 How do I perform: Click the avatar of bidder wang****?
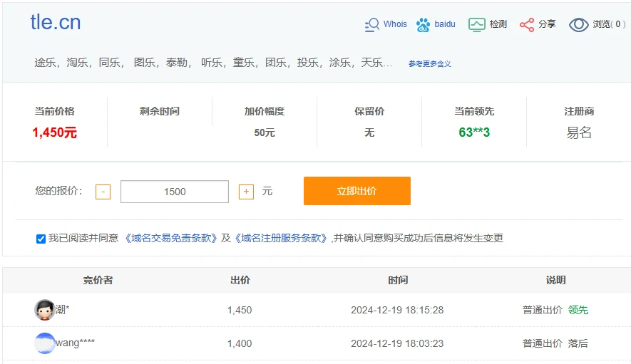[x=44, y=343]
